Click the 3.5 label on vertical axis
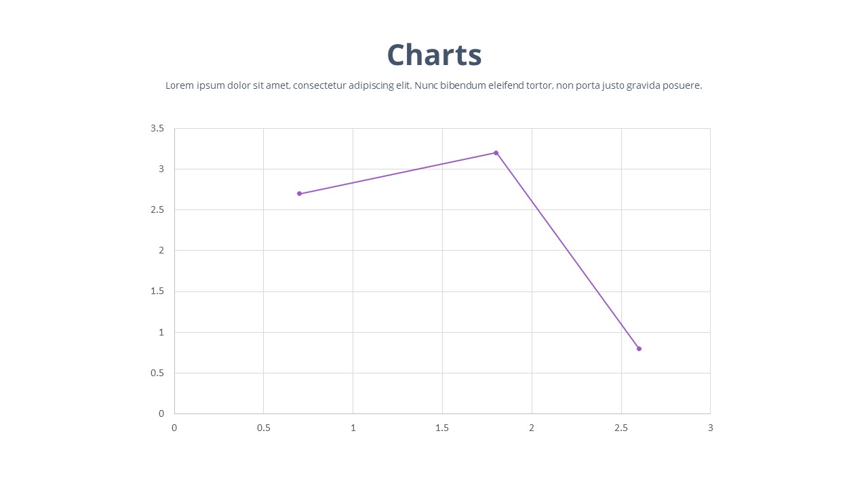Image resolution: width=868 pixels, height=488 pixels. [x=157, y=128]
